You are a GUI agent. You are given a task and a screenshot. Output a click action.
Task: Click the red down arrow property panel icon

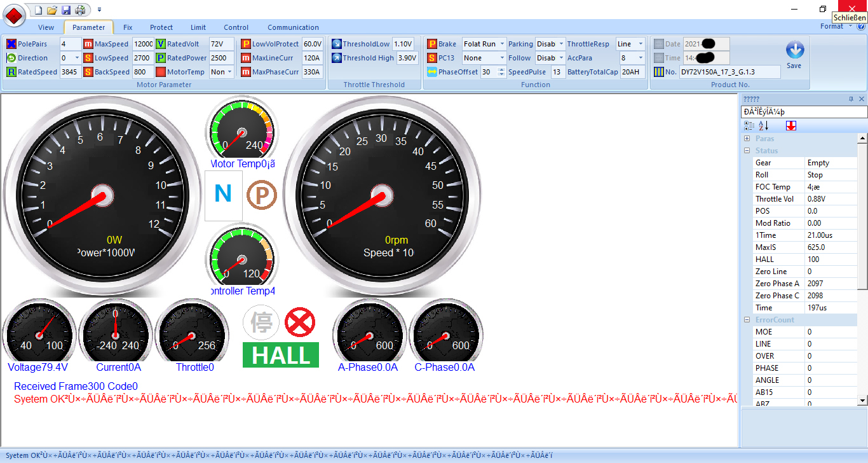790,126
